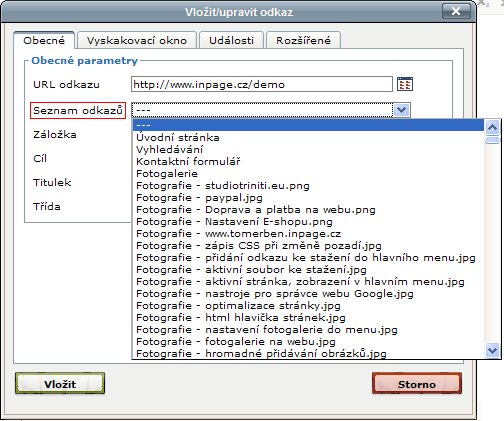Close the Vložit/upravit odkaz dialog

[x=456, y=11]
